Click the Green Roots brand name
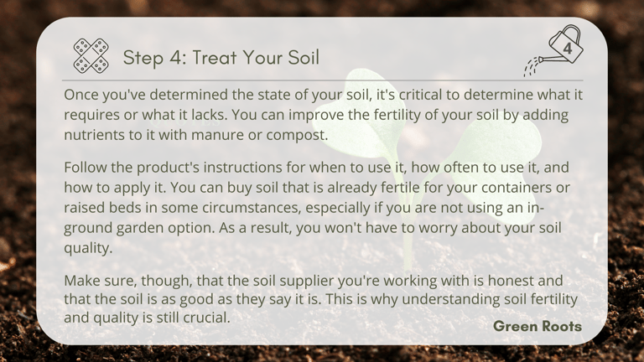 tap(538, 326)
